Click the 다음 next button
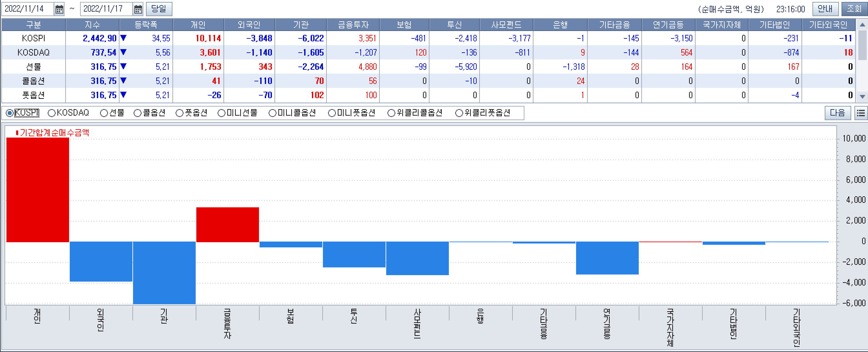868x352 pixels. (x=837, y=113)
